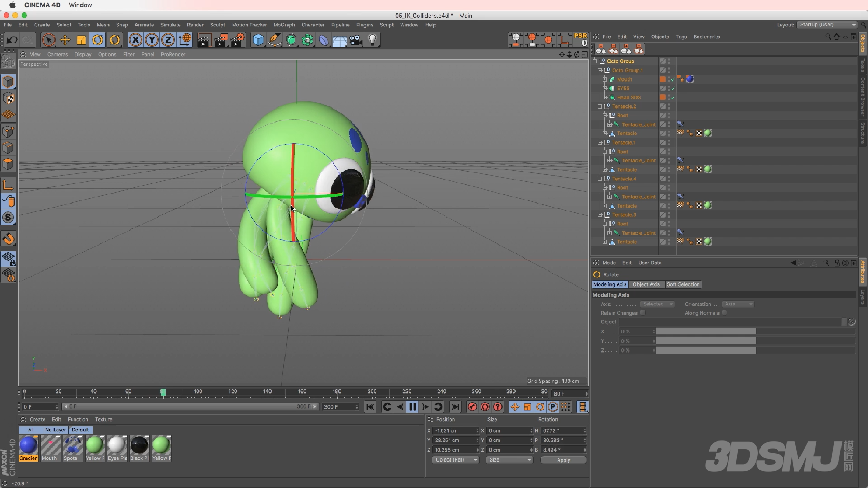The image size is (868, 488).
Task: Collapse Tentacle.4 tree node
Action: click(x=600, y=179)
